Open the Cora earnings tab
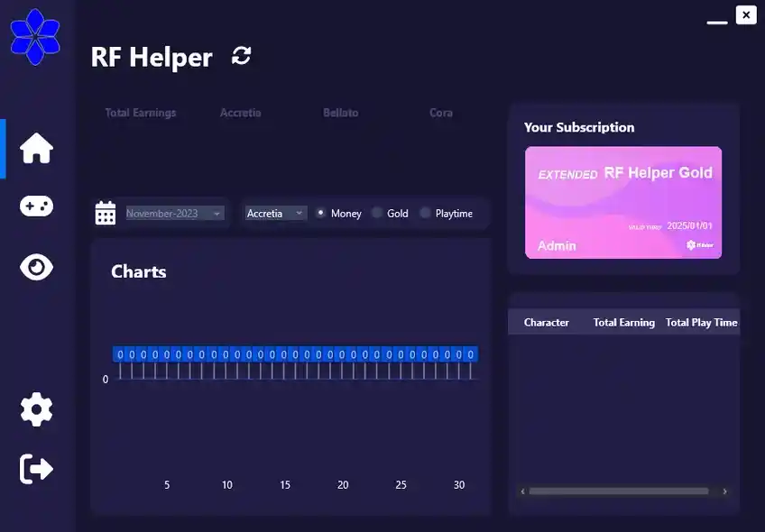 pos(440,113)
